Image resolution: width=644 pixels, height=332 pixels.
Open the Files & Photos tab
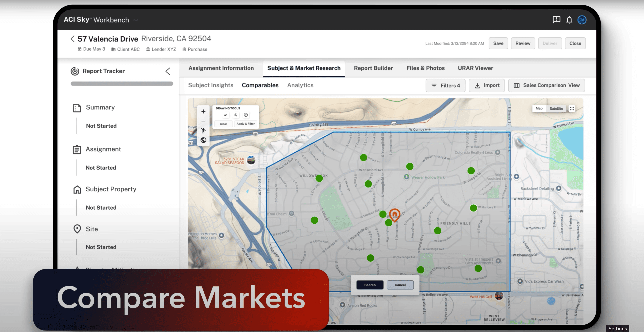(425, 68)
